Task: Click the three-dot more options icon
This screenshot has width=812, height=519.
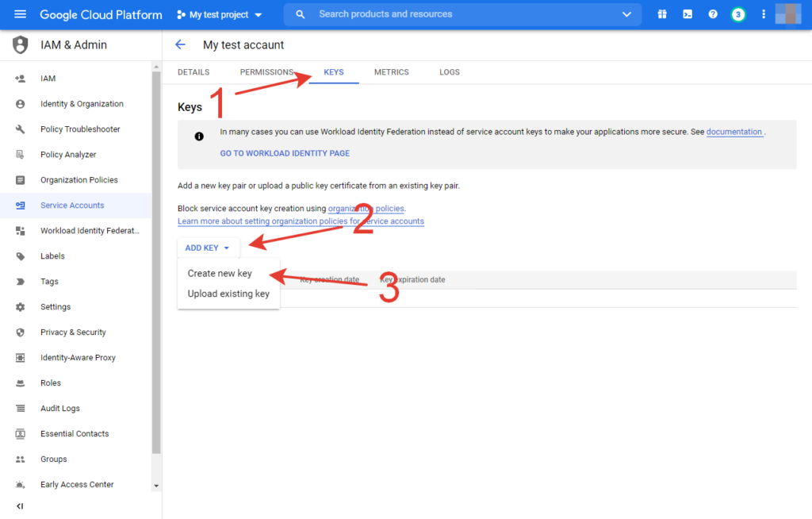Action: pyautogui.click(x=764, y=14)
